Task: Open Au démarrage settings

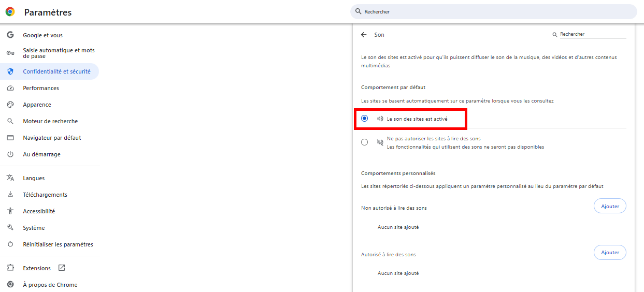Action: [x=41, y=154]
